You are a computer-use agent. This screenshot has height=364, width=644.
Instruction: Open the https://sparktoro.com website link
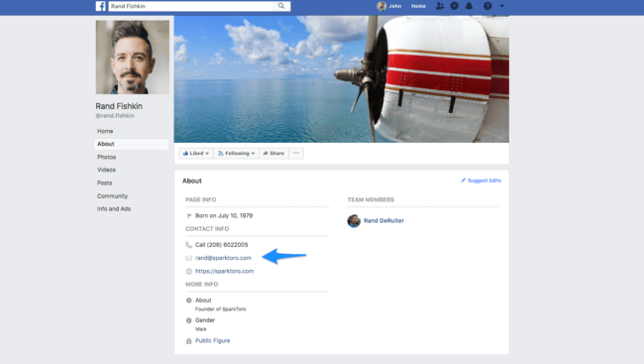224,271
